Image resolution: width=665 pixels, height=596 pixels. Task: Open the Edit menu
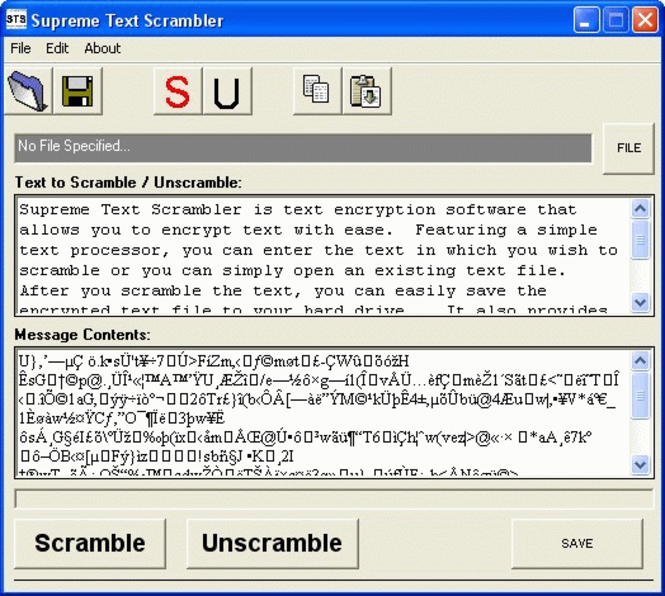pos(57,48)
